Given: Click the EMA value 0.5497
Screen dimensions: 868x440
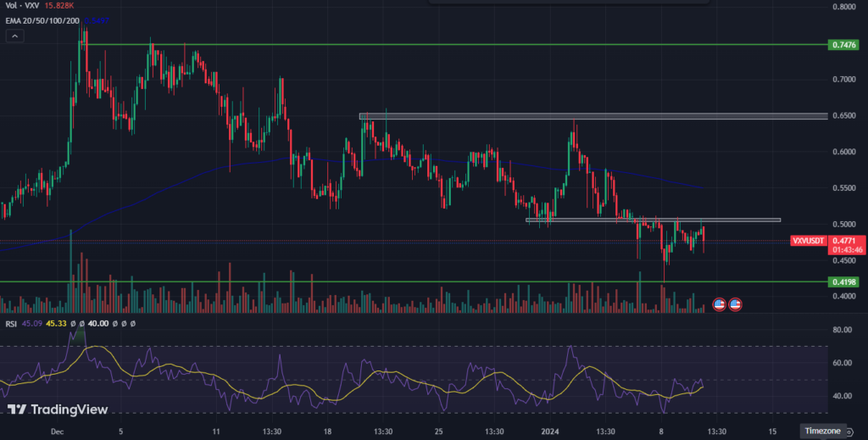Looking at the screenshot, I should pos(97,20).
